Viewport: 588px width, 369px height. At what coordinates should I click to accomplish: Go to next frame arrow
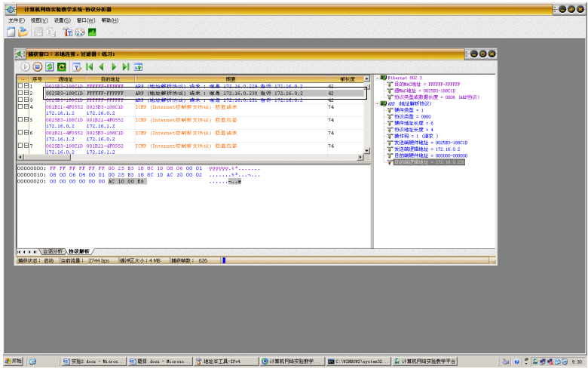[x=114, y=67]
